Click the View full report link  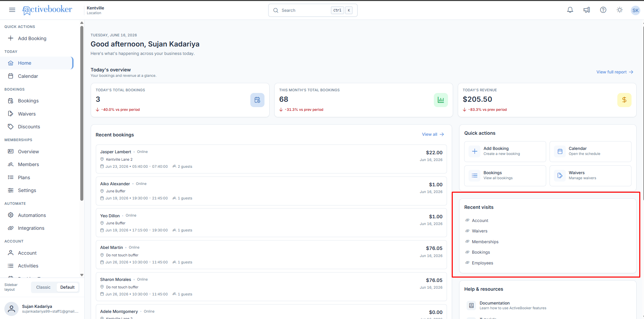(x=615, y=72)
